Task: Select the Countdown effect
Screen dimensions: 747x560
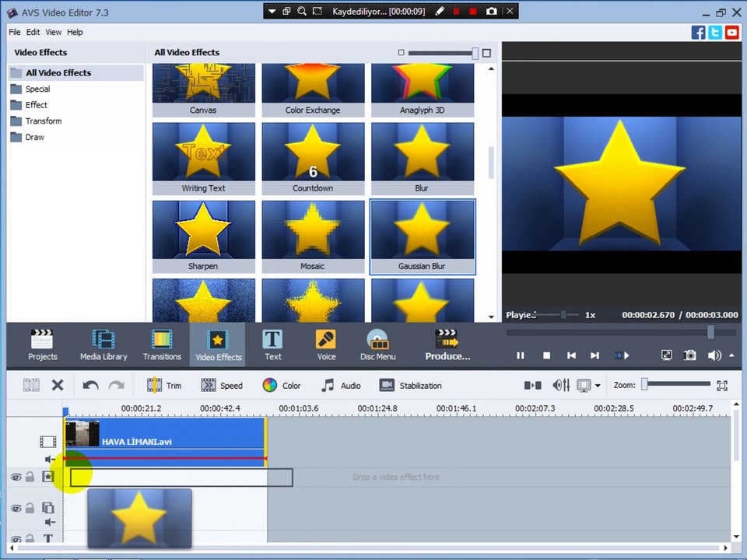Action: point(313,159)
